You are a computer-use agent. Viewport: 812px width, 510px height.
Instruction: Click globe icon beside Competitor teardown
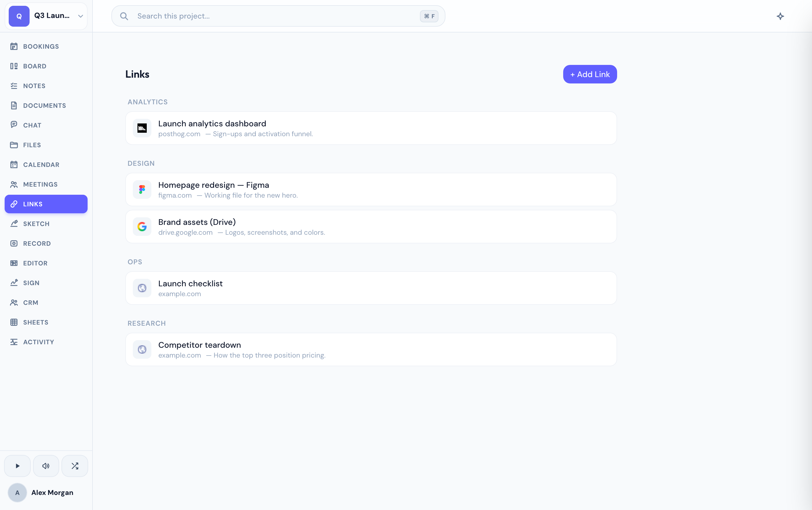tap(142, 350)
